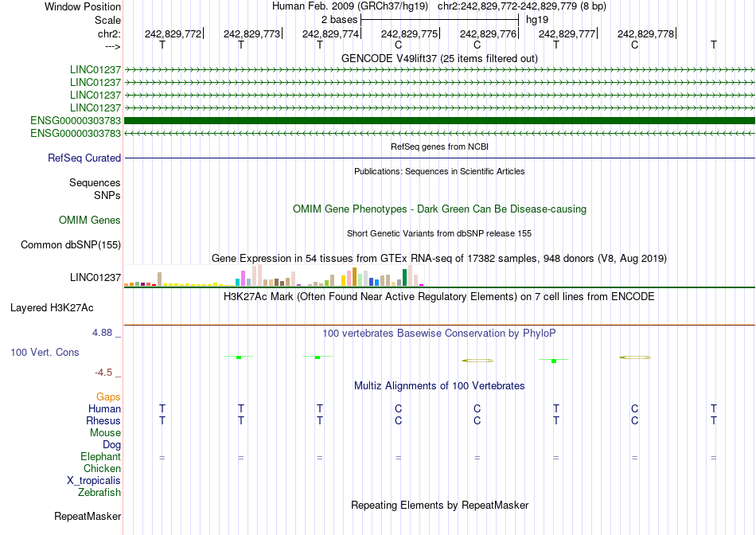Click the 'SNPs' track label
Image resolution: width=756 pixels, height=535 pixels.
[107, 195]
